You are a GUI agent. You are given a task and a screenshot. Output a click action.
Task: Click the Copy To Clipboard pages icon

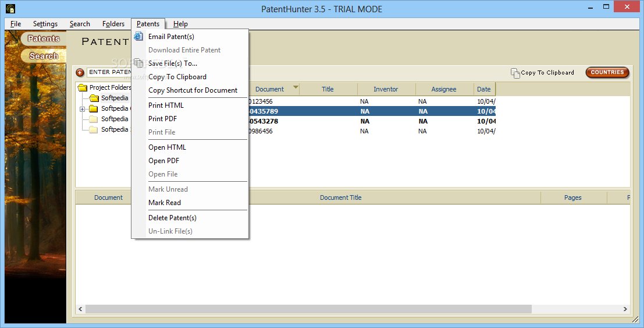515,73
